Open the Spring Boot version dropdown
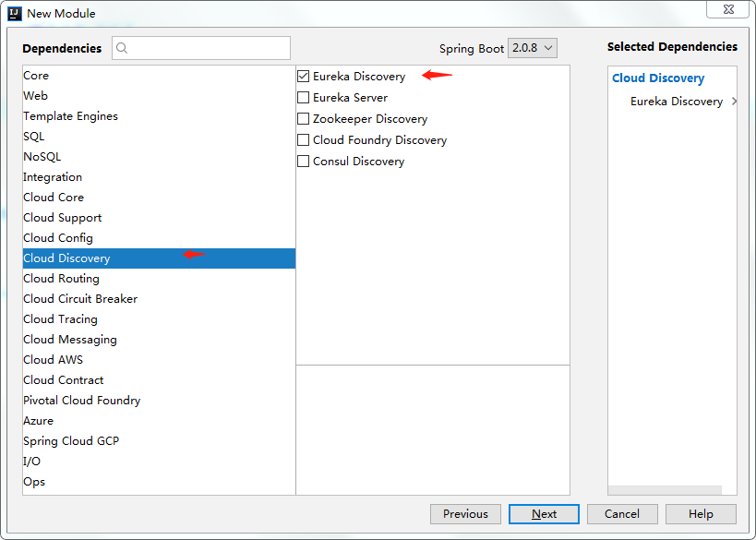Screen dimensions: 756x540 (x=533, y=48)
